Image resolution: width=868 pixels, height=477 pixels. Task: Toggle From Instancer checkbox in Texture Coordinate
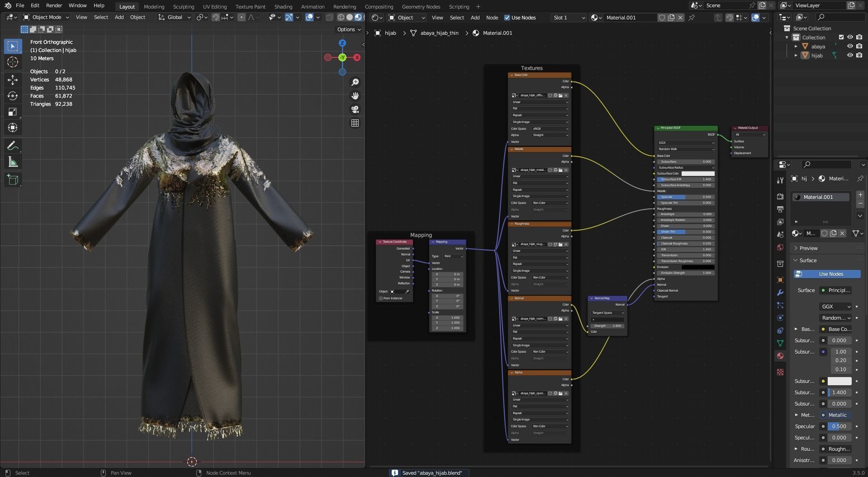pyautogui.click(x=381, y=298)
